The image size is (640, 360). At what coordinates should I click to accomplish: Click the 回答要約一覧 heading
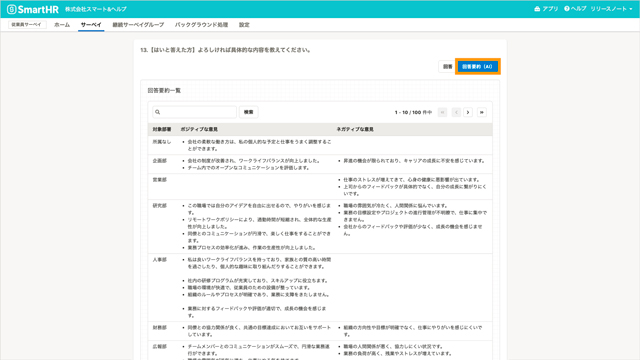click(x=164, y=91)
